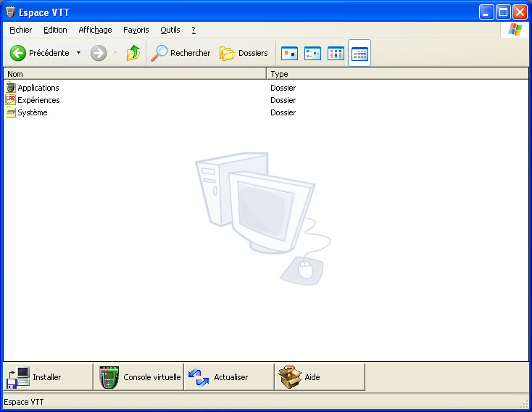The width and height of the screenshot is (532, 412).
Task: Click Dossier type of Applications row
Action: click(283, 88)
